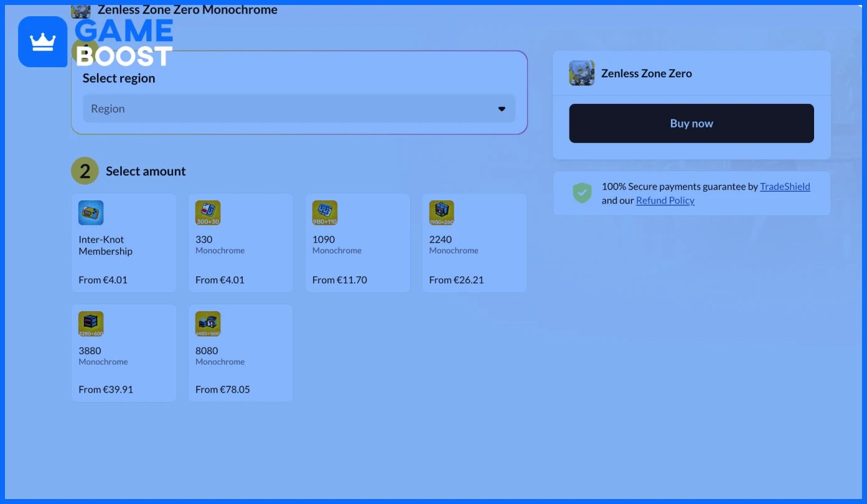Screen dimensions: 867x504
Task: Click the Inter-Knot Membership card icon
Action: [x=91, y=213]
